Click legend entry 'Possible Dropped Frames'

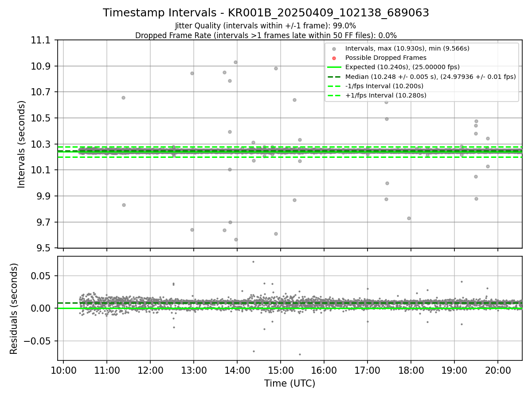point(386,58)
